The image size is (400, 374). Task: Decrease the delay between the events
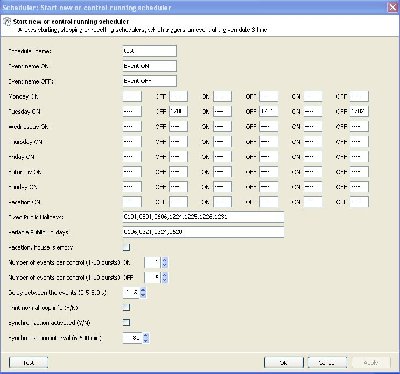coord(143,295)
